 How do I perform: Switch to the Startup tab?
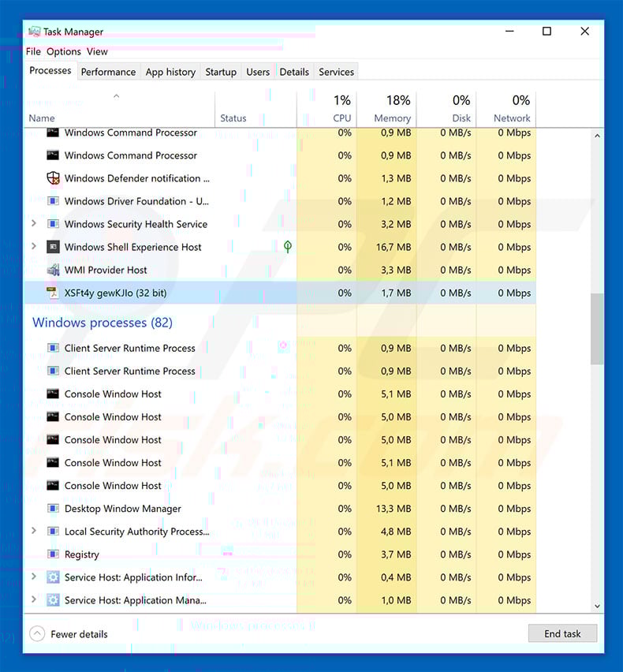(221, 72)
